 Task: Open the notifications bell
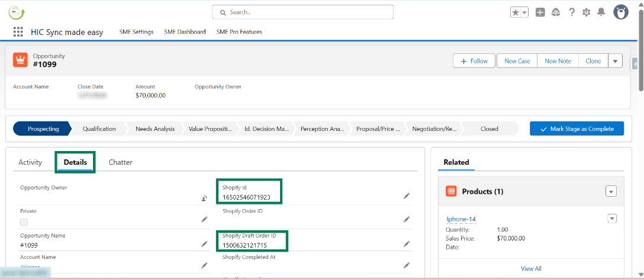[x=601, y=12]
